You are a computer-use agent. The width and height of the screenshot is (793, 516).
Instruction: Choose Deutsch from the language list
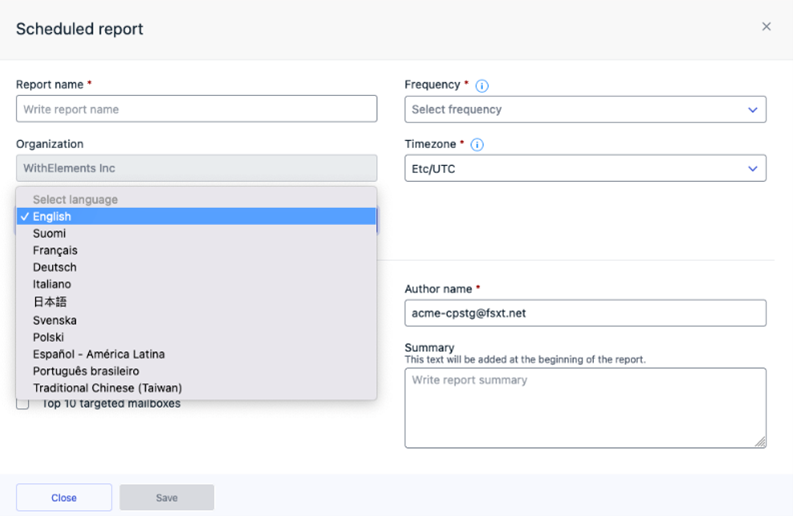196,267
